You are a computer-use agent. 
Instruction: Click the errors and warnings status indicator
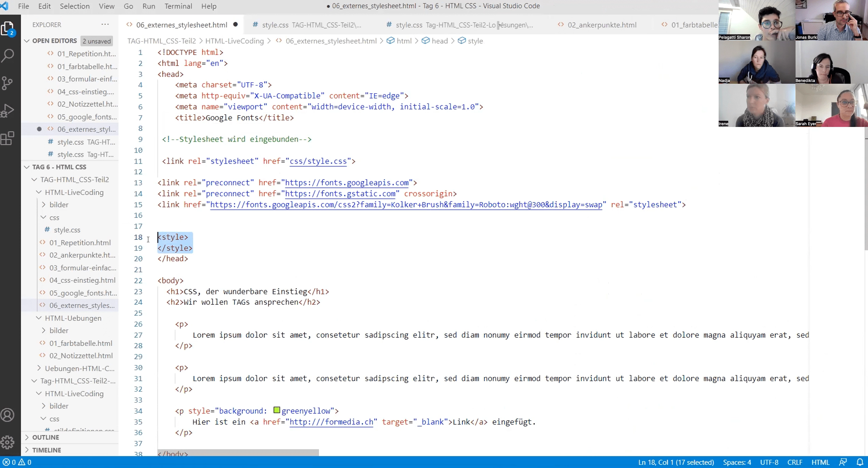pyautogui.click(x=17, y=462)
